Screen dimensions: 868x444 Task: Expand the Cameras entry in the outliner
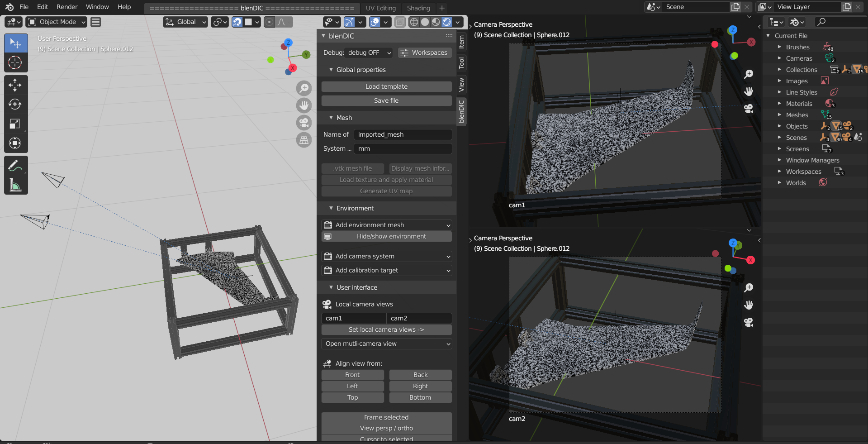(779, 58)
